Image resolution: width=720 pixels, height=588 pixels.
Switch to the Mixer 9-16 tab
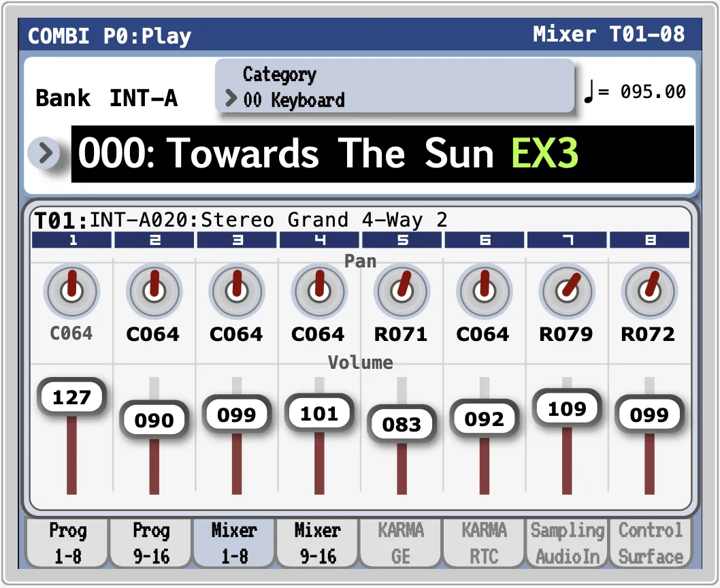click(316, 542)
